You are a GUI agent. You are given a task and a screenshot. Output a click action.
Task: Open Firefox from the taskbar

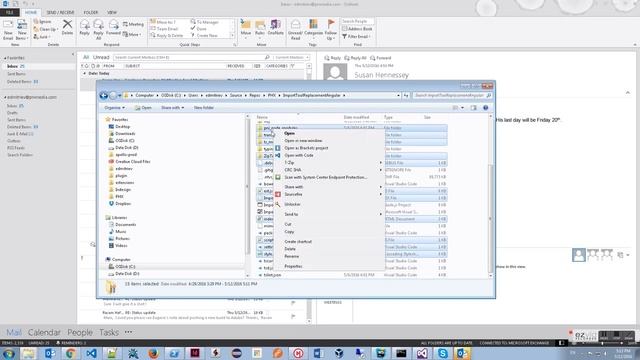pyautogui.click(x=153, y=353)
